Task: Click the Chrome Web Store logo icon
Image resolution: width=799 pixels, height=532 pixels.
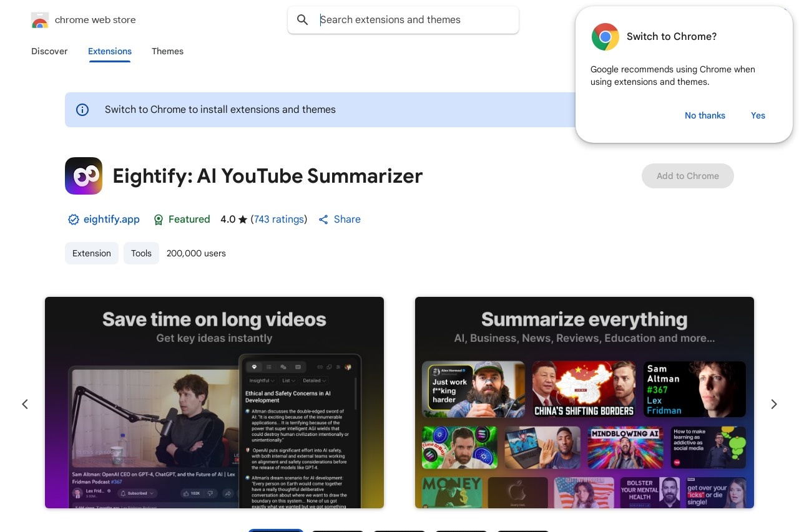Action: (x=40, y=20)
